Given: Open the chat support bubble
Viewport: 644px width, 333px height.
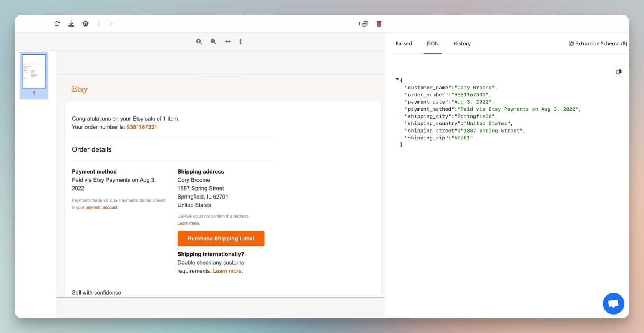Looking at the screenshot, I should pyautogui.click(x=613, y=303).
